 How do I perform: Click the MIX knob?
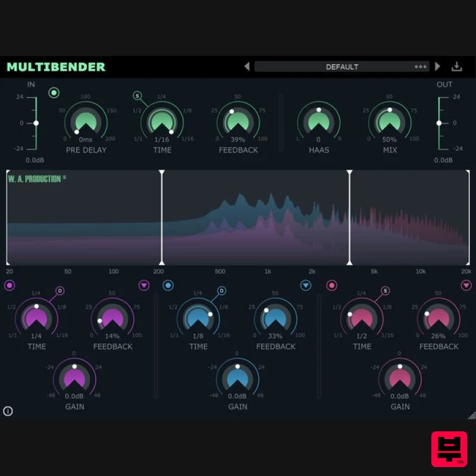pyautogui.click(x=390, y=122)
